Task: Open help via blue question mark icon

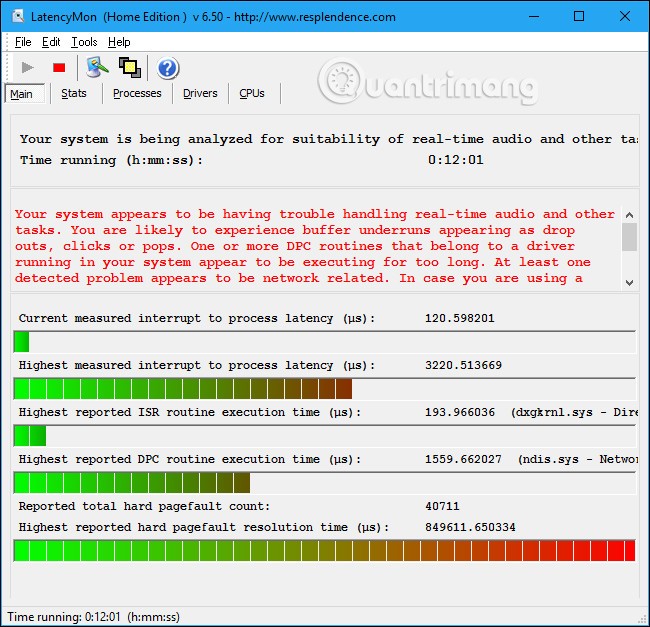Action: (168, 68)
